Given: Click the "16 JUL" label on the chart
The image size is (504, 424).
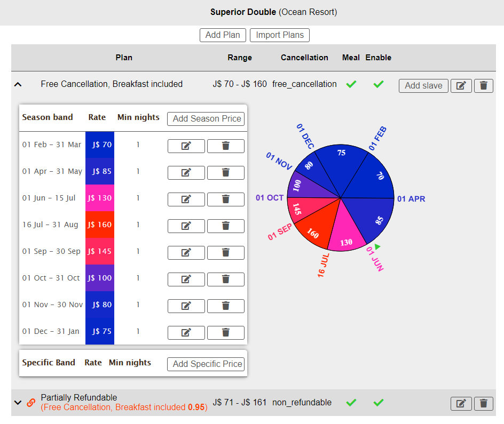Looking at the screenshot, I should point(324,265).
